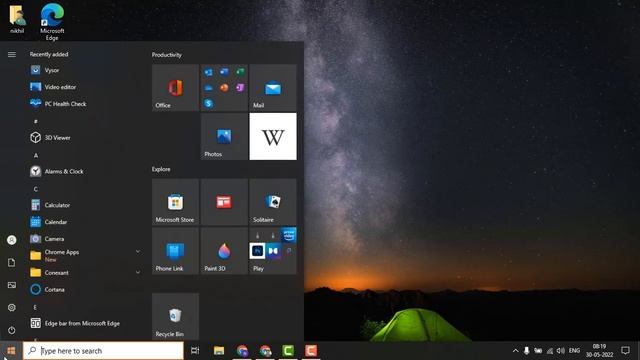The width and height of the screenshot is (640, 360).
Task: Click the letter C section header
Action: tap(36, 189)
